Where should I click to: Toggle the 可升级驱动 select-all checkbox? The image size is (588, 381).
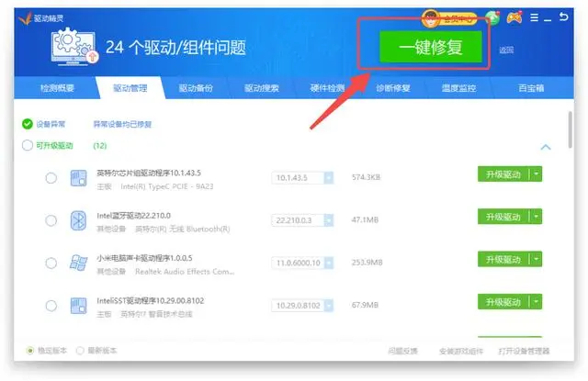point(28,145)
